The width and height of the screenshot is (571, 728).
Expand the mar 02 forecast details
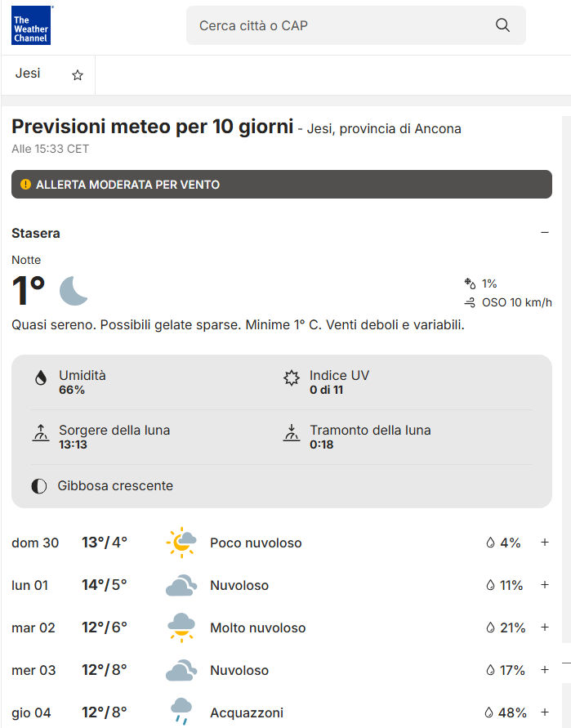click(x=545, y=628)
